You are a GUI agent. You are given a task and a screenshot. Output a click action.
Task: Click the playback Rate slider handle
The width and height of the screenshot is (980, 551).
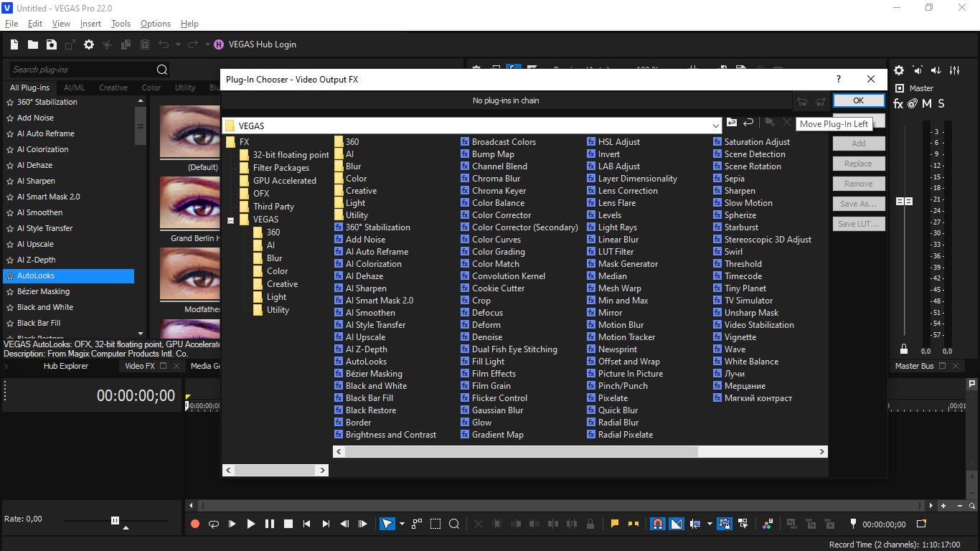click(115, 520)
